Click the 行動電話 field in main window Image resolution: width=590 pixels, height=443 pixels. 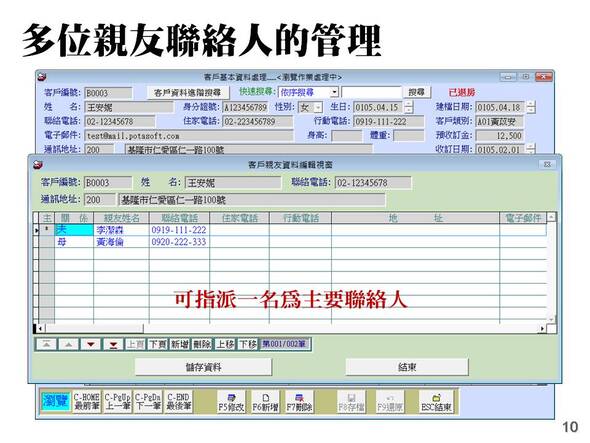[388, 122]
